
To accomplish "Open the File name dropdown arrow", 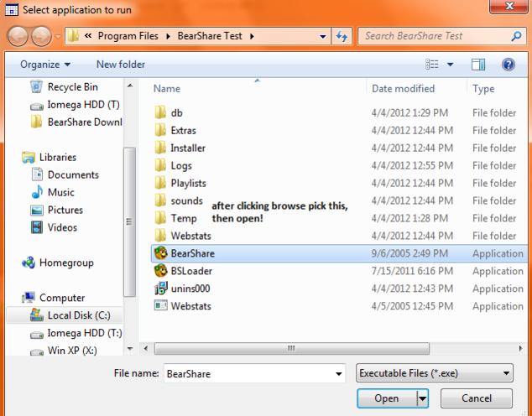I will [x=338, y=373].
